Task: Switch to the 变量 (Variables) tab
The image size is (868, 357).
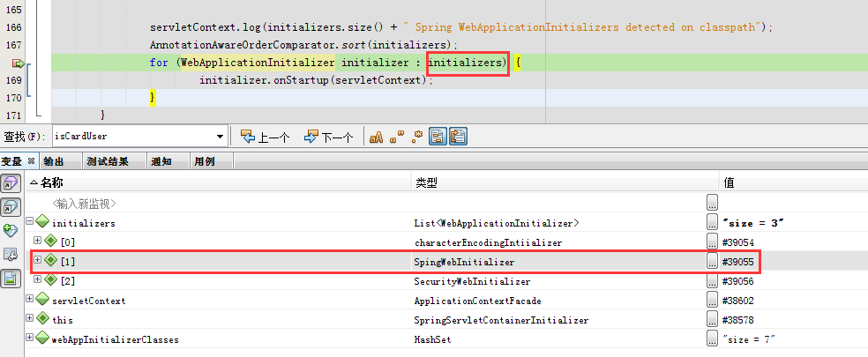Action: (13, 161)
